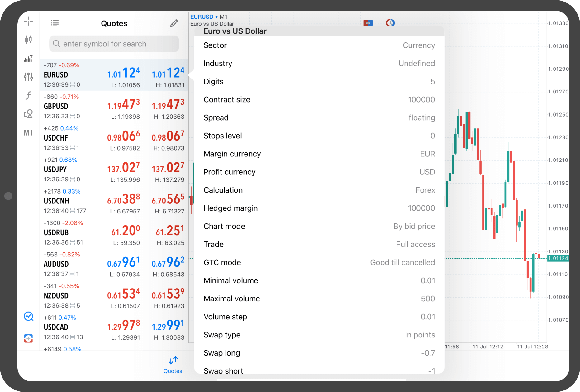Focus the symbol search field
Image resolution: width=580 pixels, height=392 pixels.
tap(114, 44)
